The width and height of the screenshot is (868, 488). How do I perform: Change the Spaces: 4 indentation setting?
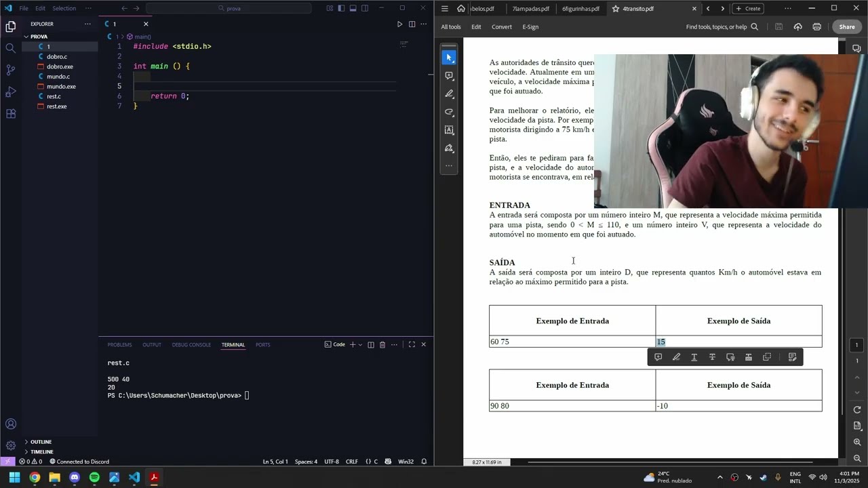click(x=306, y=462)
